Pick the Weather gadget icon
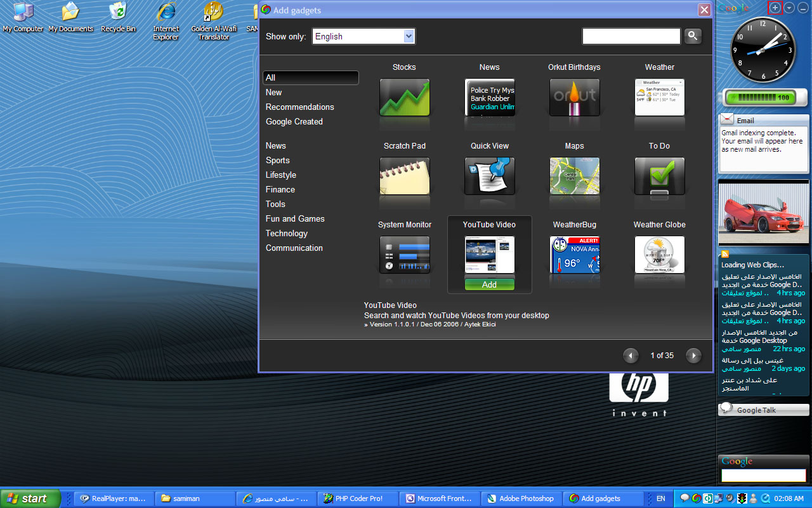 [660, 97]
